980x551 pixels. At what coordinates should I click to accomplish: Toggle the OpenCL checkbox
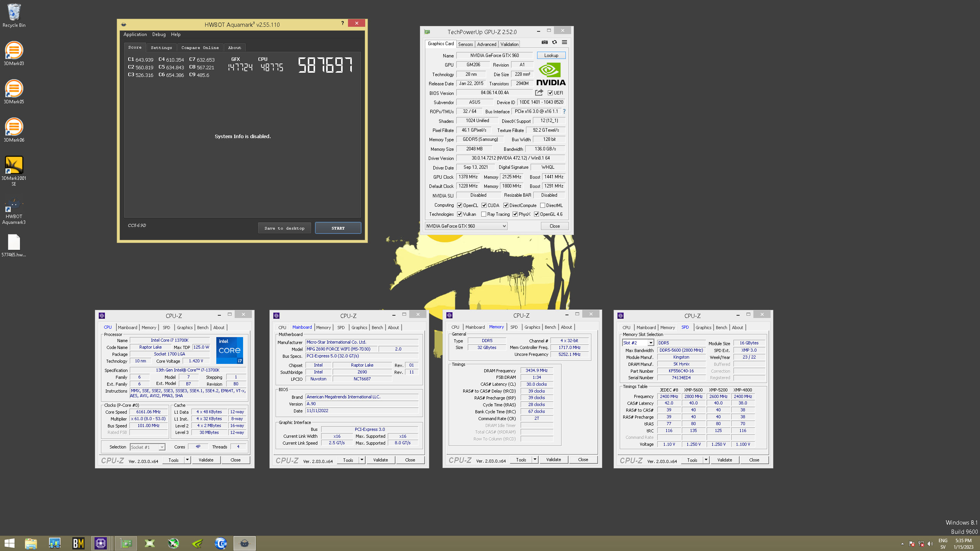click(x=459, y=205)
